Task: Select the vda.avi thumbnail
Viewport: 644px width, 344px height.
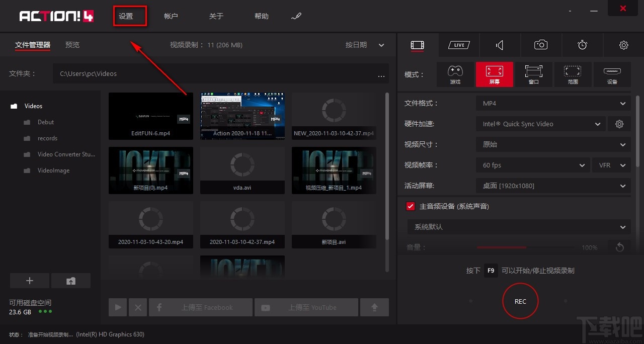Action: point(243,170)
